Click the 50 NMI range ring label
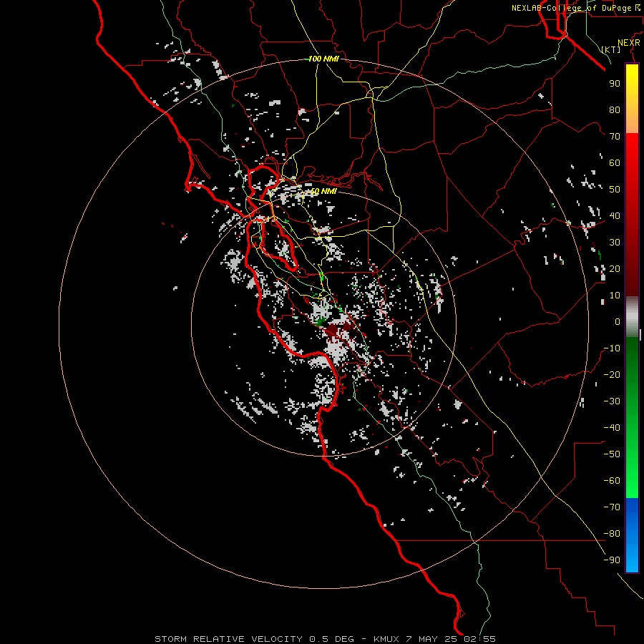Viewport: 644px width, 644px height. pyautogui.click(x=323, y=191)
